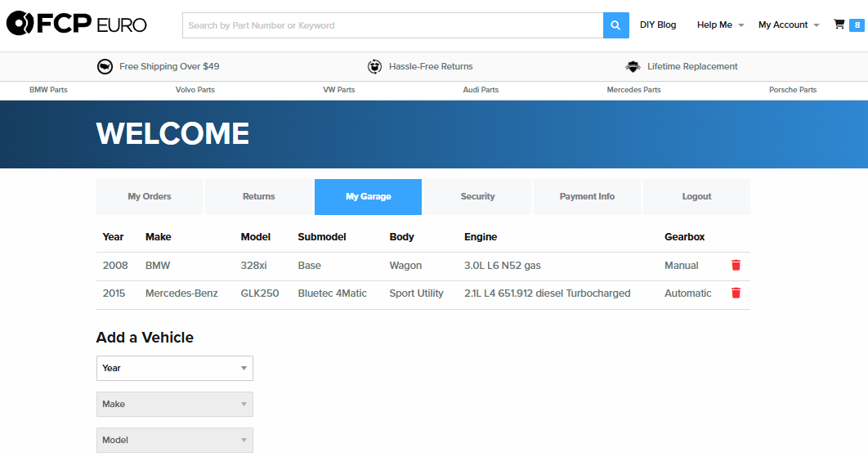Select the Security tab

pos(477,197)
